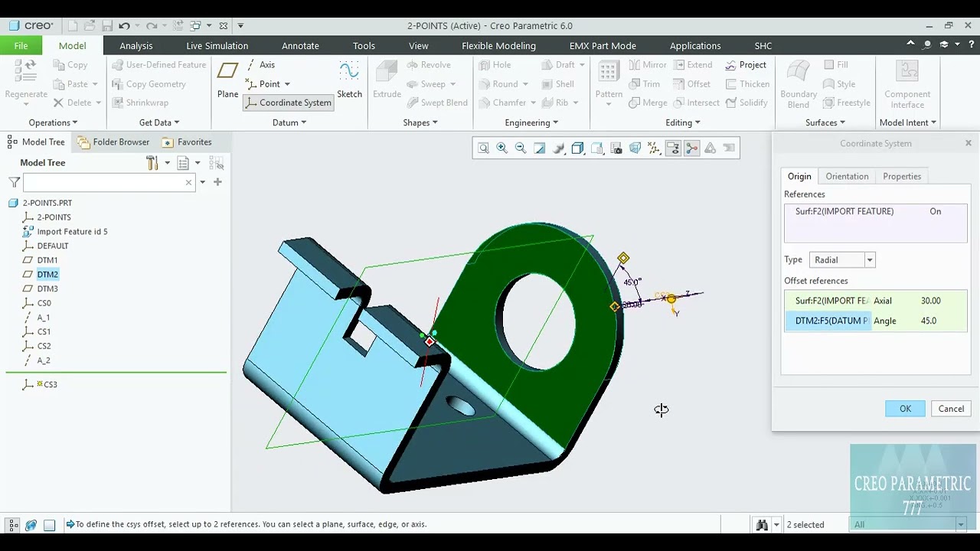Image resolution: width=980 pixels, height=551 pixels.
Task: Switch to the Annotate ribbon tab
Action: point(300,46)
